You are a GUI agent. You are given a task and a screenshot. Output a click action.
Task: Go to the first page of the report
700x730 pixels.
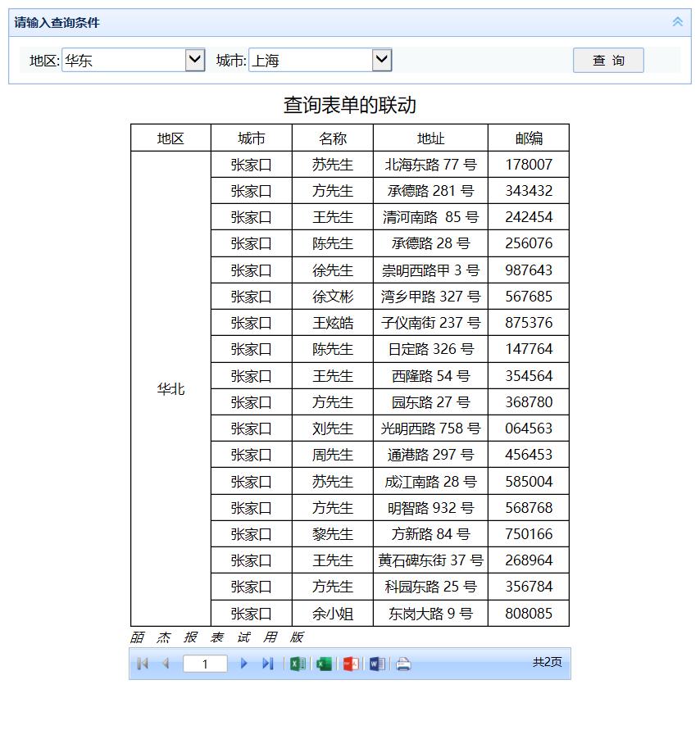click(143, 664)
